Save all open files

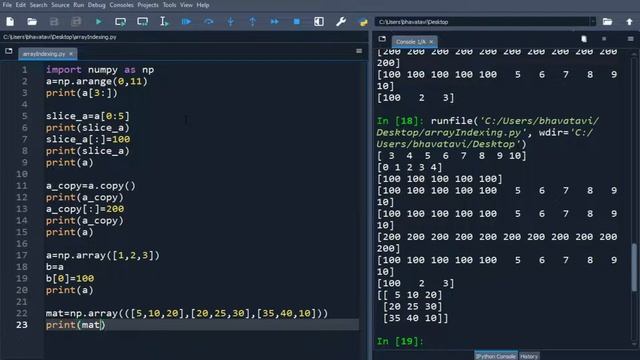tap(76, 22)
